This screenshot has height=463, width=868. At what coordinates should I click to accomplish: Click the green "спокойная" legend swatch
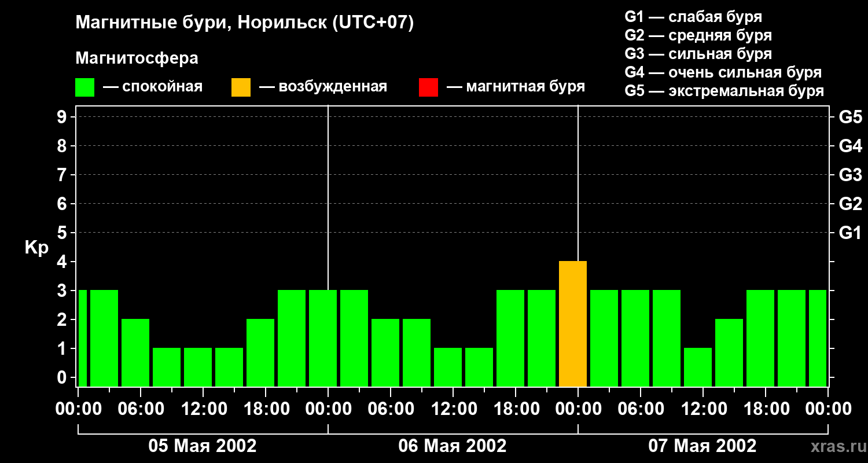pos(85,87)
